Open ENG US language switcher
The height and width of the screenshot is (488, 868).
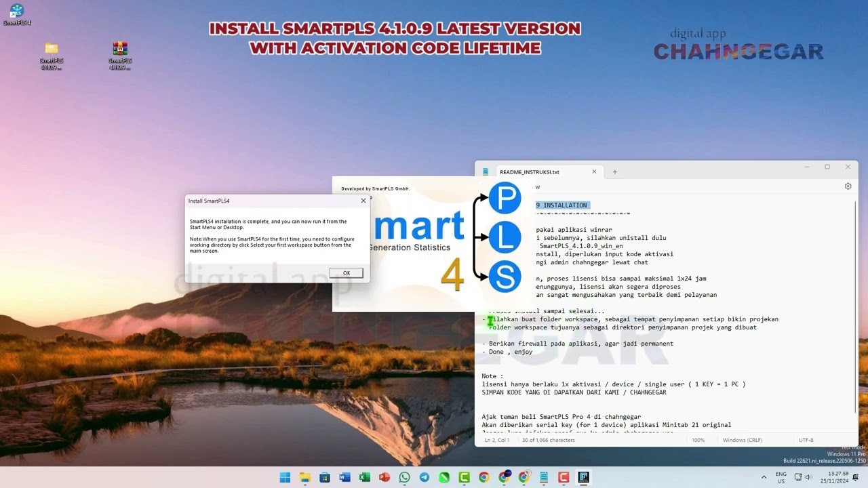tap(781, 477)
